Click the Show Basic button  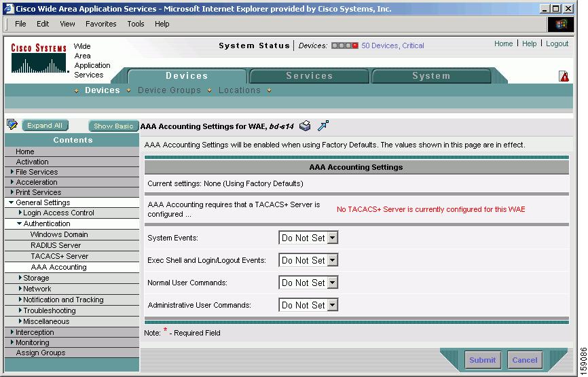(x=113, y=126)
